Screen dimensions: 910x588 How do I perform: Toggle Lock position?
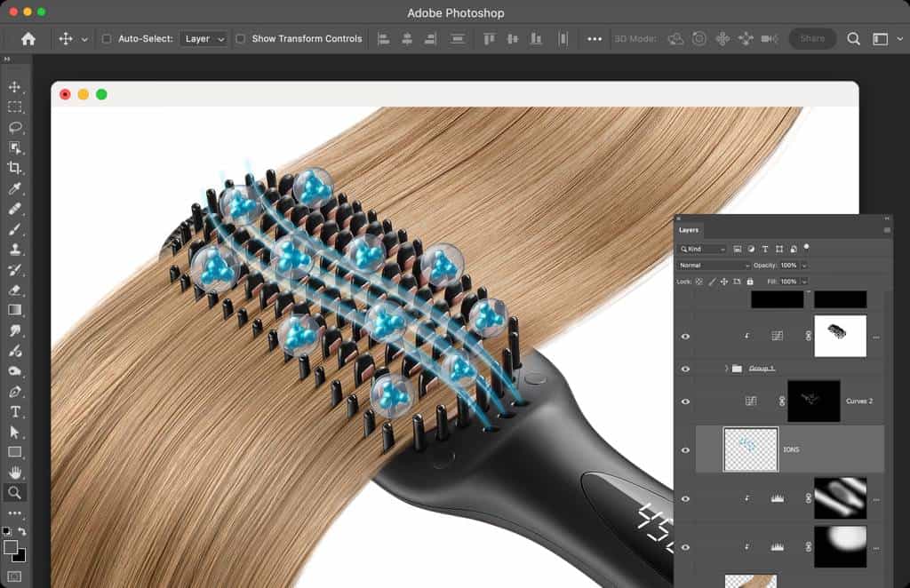(724, 282)
